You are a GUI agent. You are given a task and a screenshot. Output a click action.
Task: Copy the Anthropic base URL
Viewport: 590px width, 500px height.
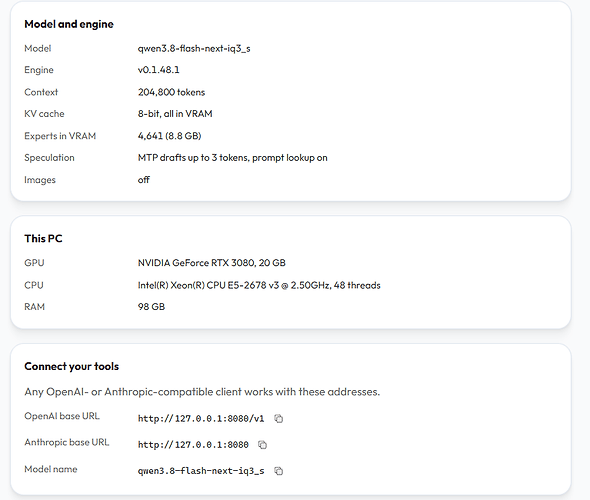tap(262, 445)
